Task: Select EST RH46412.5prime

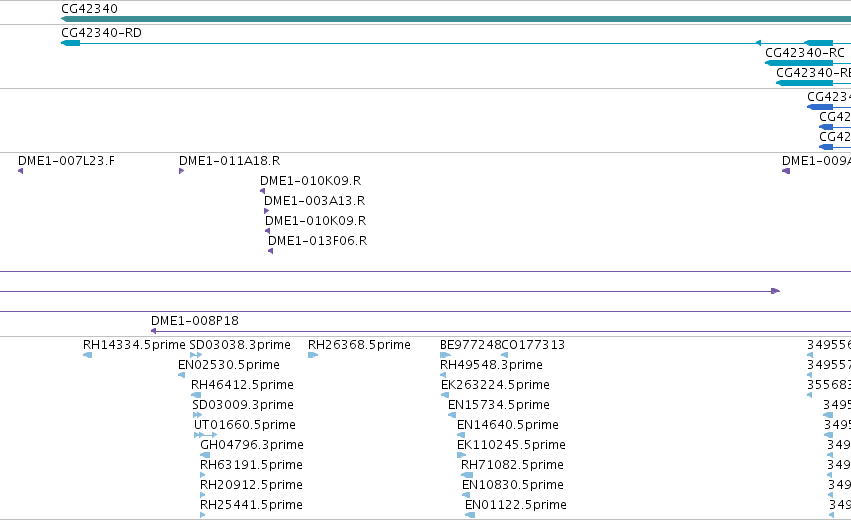Action: point(243,385)
